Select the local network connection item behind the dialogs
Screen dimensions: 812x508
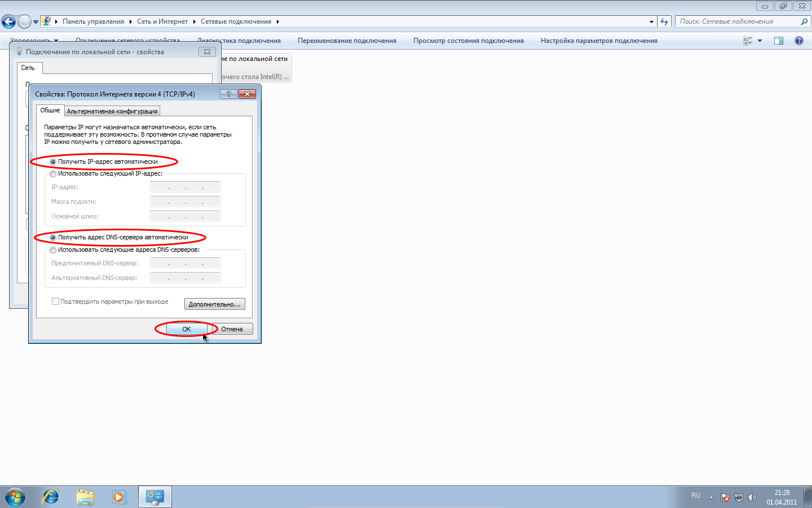point(257,67)
